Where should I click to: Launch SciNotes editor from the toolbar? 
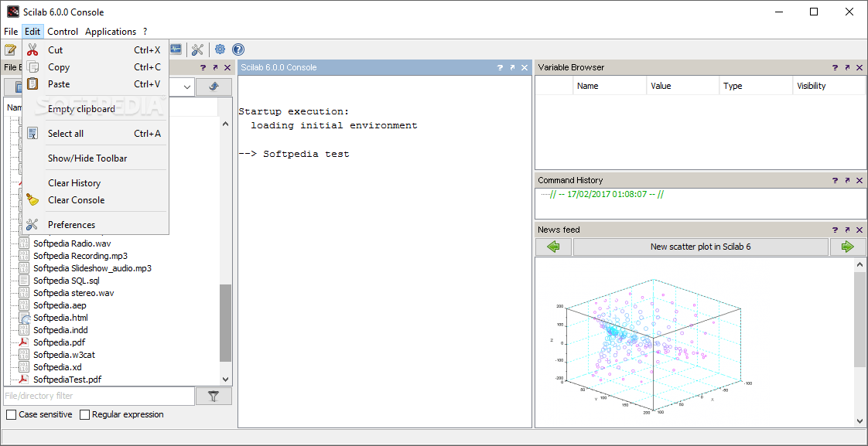pyautogui.click(x=10, y=49)
